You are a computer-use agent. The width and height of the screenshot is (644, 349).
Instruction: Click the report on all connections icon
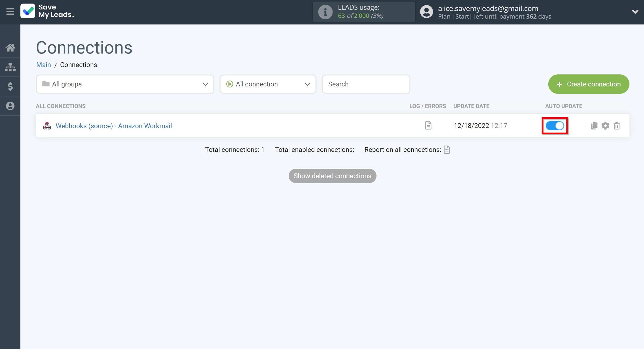click(447, 150)
